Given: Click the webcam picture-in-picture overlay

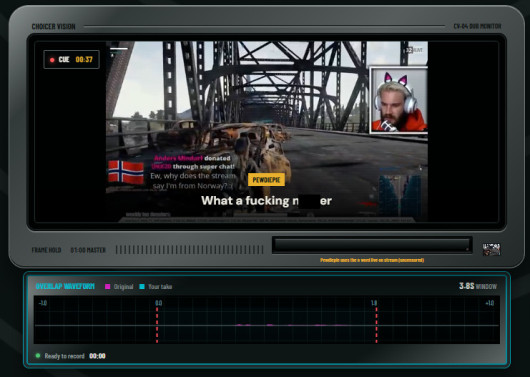Looking at the screenshot, I should click(x=399, y=100).
